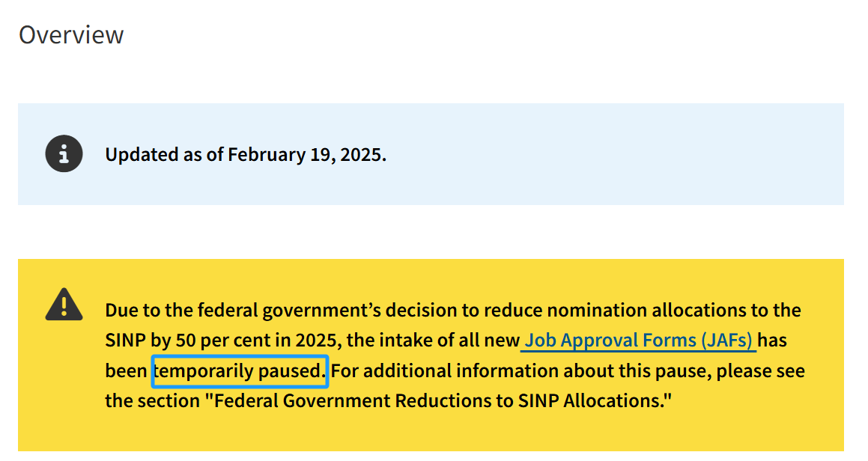Screen dimensions: 868x461
Task: Click the words "please see" in warning
Action: tap(761, 370)
